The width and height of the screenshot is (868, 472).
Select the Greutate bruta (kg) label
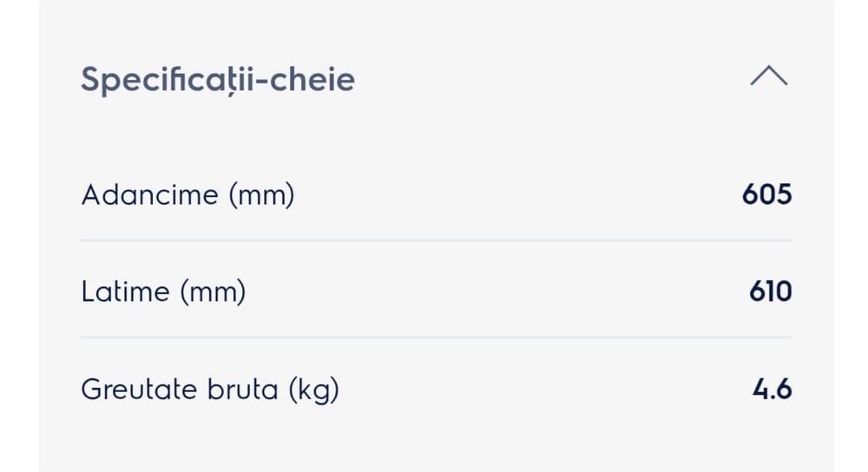click(x=209, y=390)
